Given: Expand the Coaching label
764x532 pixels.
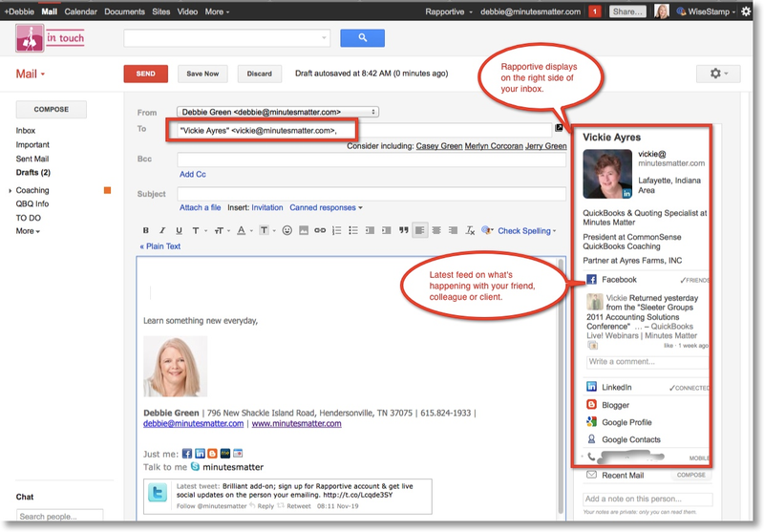Looking at the screenshot, I should coord(10,190).
